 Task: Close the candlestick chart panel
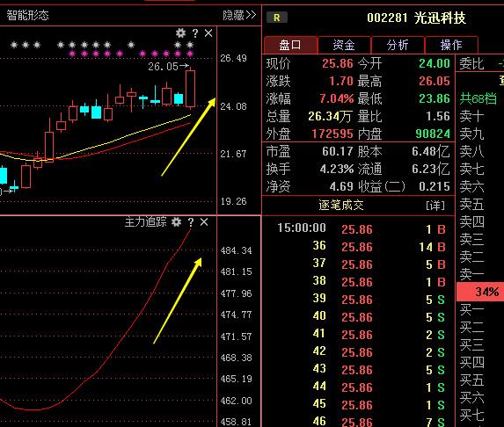pos(208,33)
